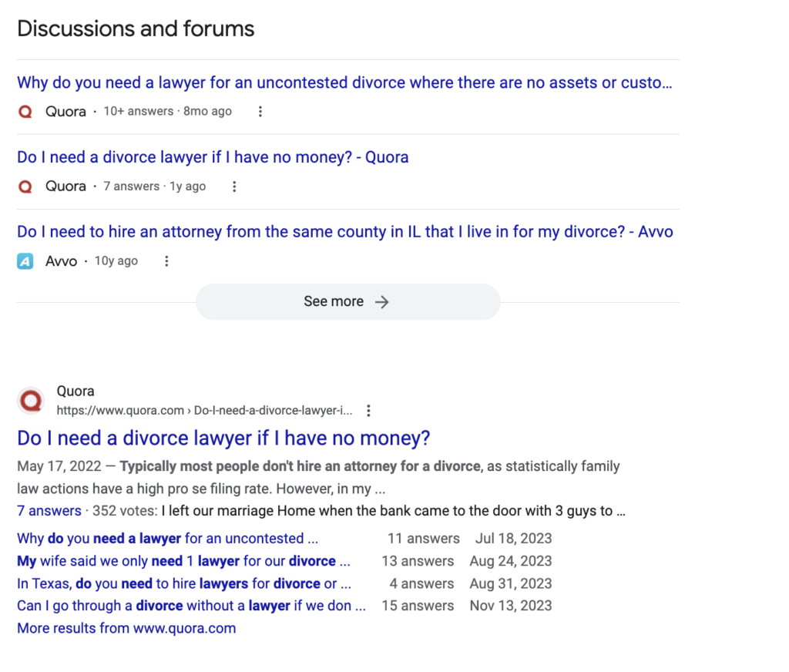Image resolution: width=789 pixels, height=672 pixels.
Task: Click the date 'Jul 18, 2023'
Action: pyautogui.click(x=514, y=539)
